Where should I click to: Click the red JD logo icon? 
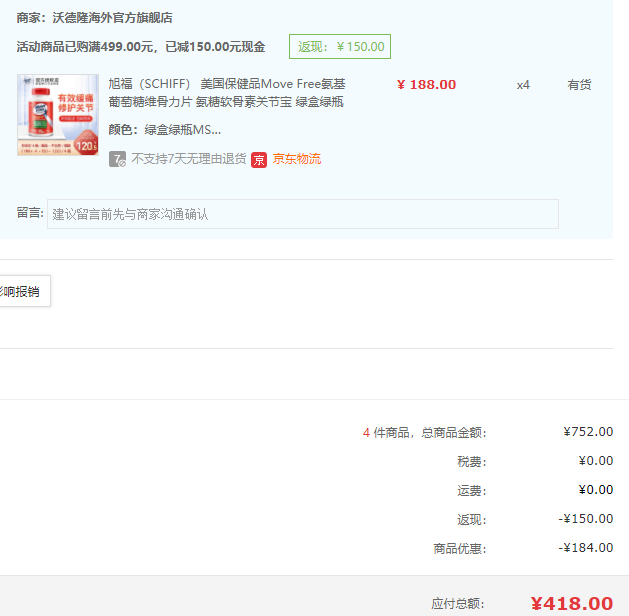pos(259,159)
